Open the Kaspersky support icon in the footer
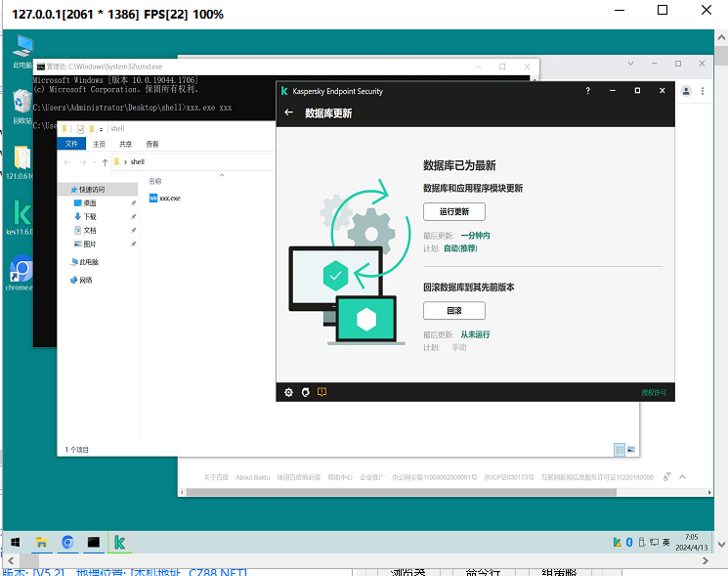This screenshot has height=576, width=728. click(x=305, y=392)
